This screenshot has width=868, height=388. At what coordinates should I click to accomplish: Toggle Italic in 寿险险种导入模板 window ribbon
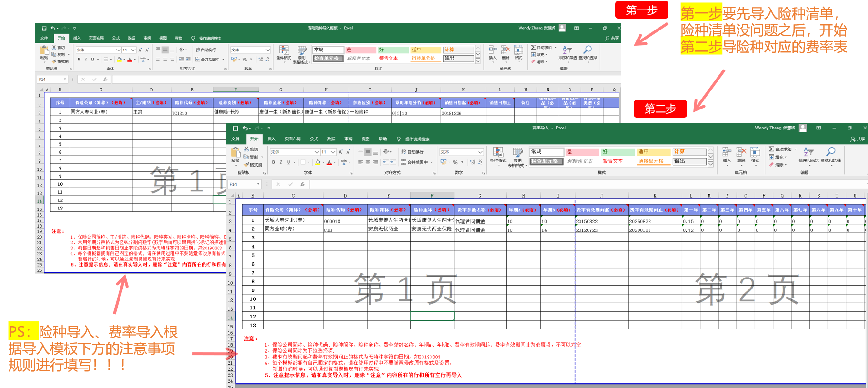[x=86, y=60]
